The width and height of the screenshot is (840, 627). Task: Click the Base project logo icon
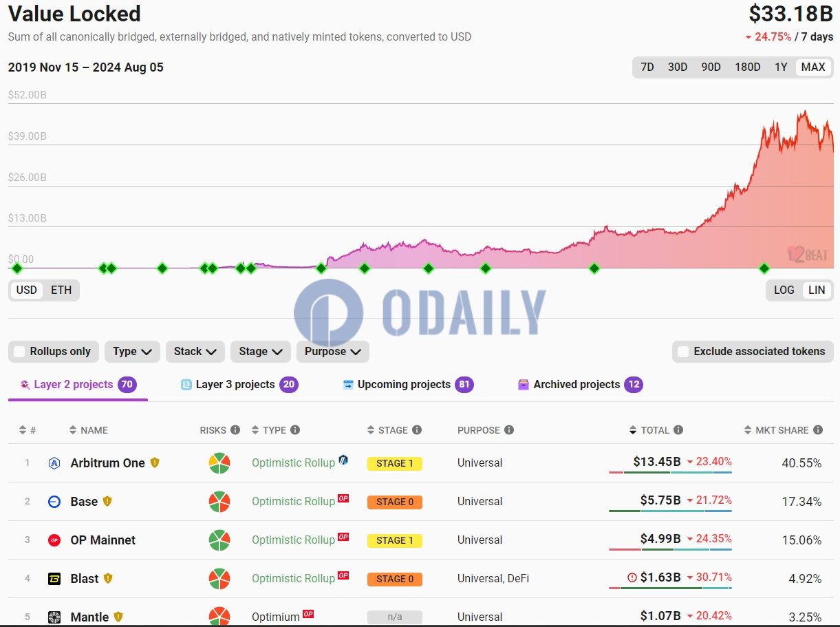(x=54, y=502)
